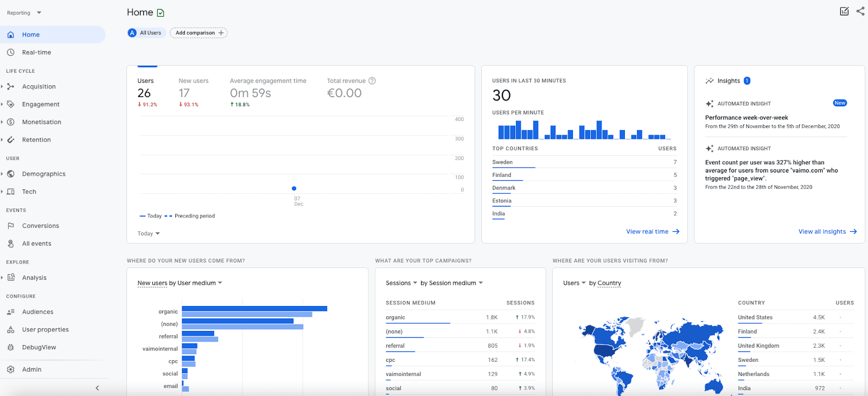Open the Today date range dropdown
The height and width of the screenshot is (396, 868).
pos(149,234)
